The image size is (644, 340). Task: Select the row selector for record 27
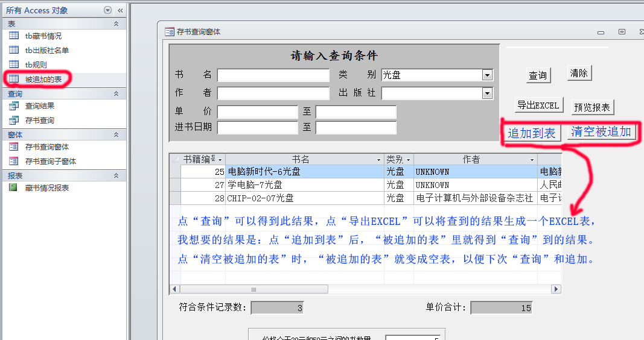coord(175,184)
